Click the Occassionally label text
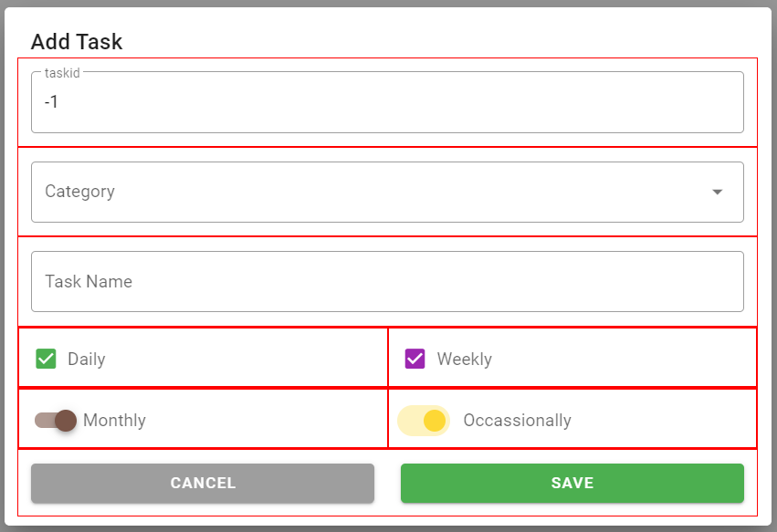777x532 pixels. click(x=517, y=421)
